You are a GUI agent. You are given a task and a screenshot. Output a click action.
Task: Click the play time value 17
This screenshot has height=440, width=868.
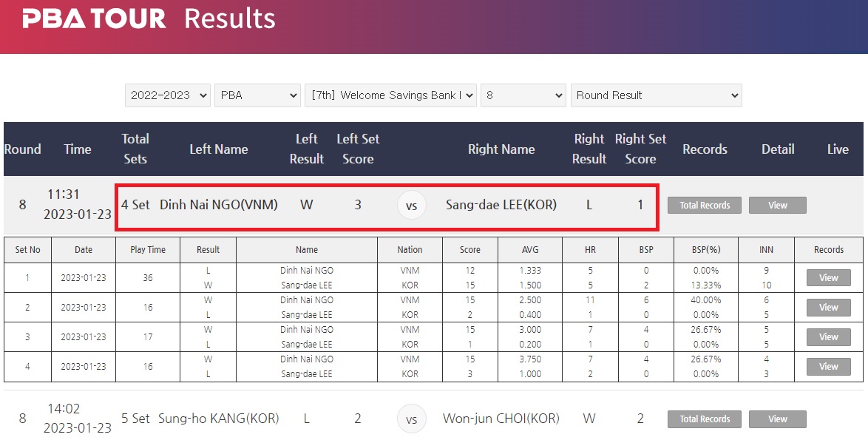point(148,337)
